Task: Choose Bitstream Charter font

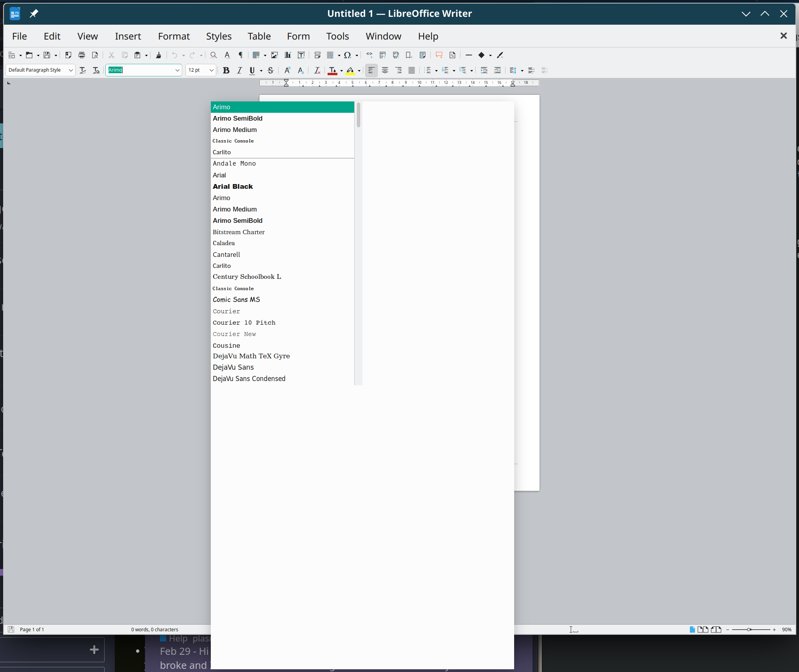Action: [x=282, y=232]
